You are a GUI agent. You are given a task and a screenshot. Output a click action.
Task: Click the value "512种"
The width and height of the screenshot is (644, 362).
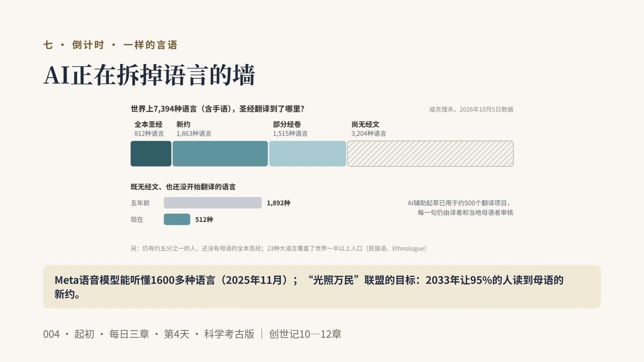204,220
